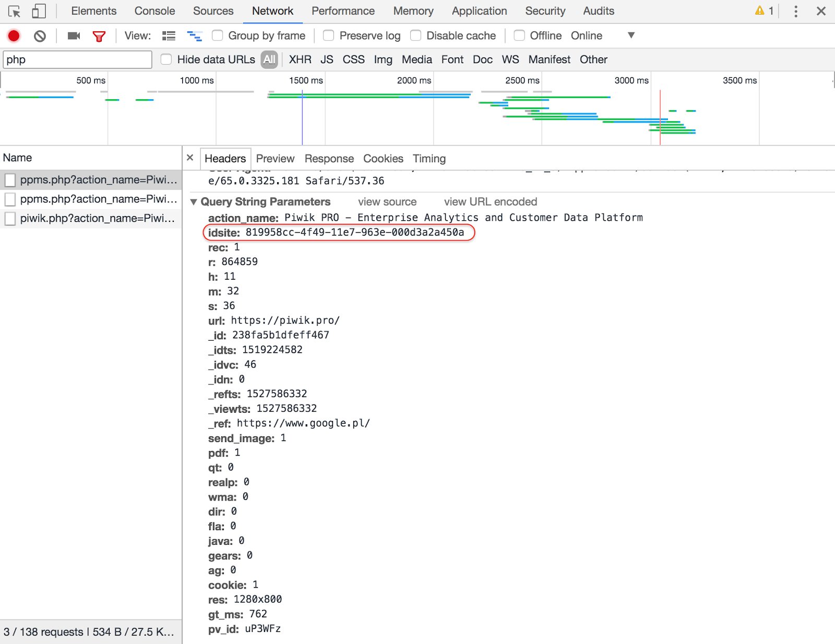Filter requests by Media
Viewport: 835px width, 644px height.
417,59
